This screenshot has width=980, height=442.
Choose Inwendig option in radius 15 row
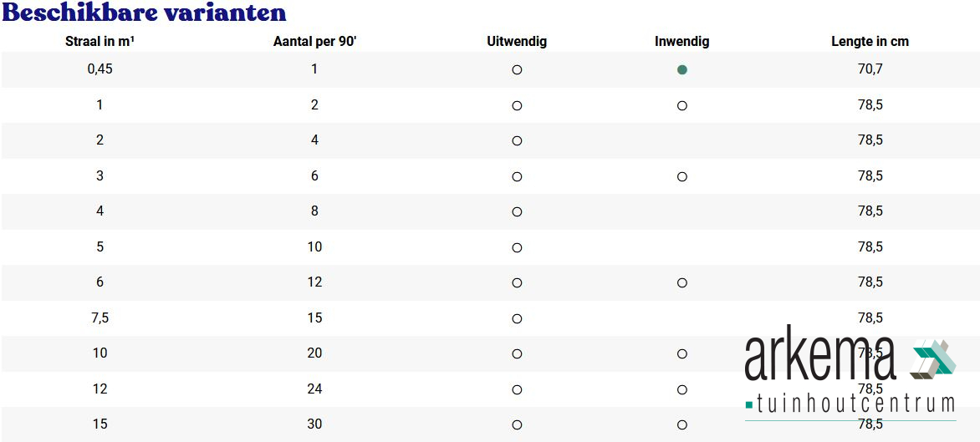pyautogui.click(x=681, y=425)
